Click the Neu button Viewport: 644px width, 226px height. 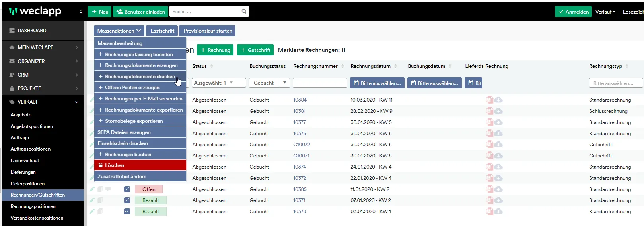(x=99, y=12)
